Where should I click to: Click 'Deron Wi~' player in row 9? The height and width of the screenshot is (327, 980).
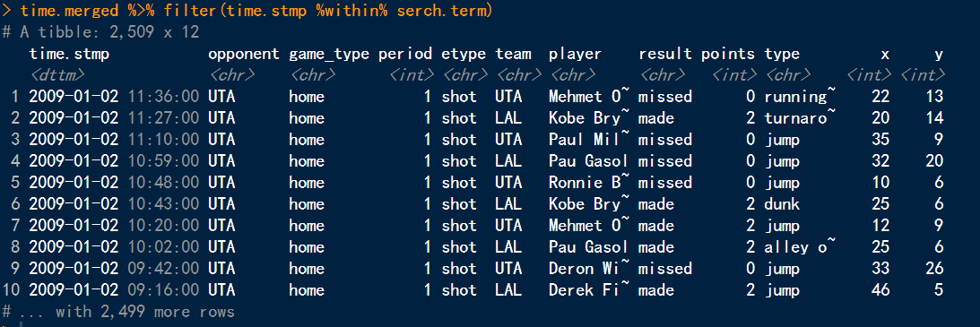point(585,269)
